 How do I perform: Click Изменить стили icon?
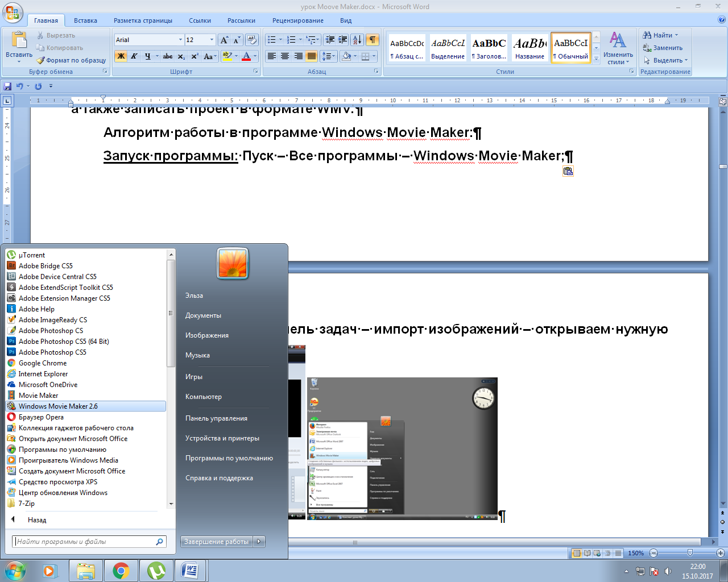[x=618, y=48]
